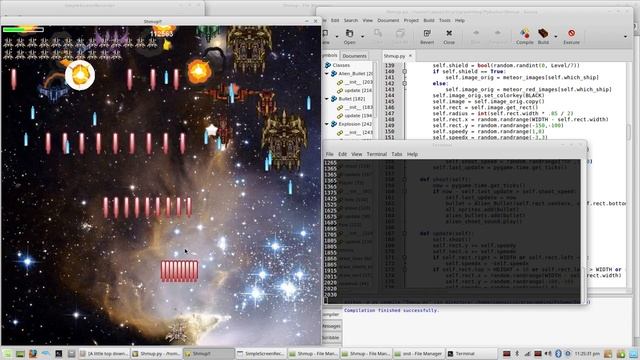This screenshot has width=640, height=360.
Task: Toggle the code fold marker on line 140
Action: 404,71
